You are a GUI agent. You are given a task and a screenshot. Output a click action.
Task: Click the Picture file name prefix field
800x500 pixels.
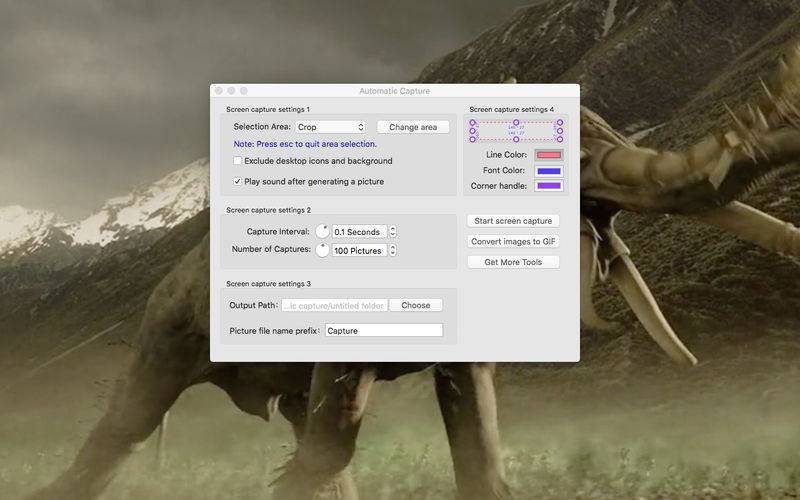[x=384, y=331]
